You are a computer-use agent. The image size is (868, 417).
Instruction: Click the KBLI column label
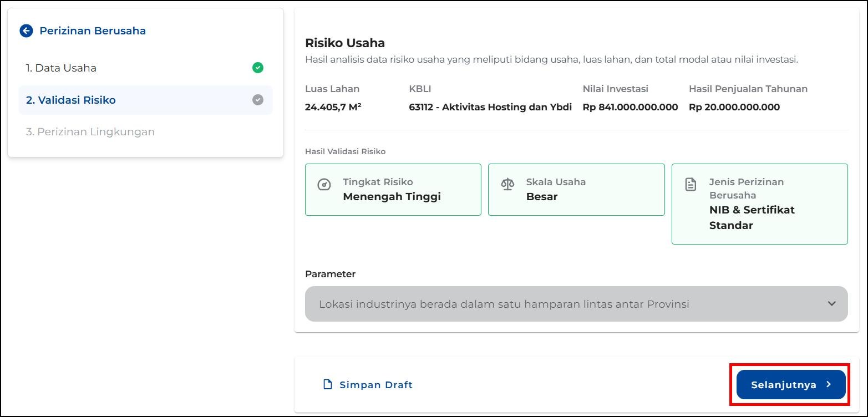coord(420,89)
